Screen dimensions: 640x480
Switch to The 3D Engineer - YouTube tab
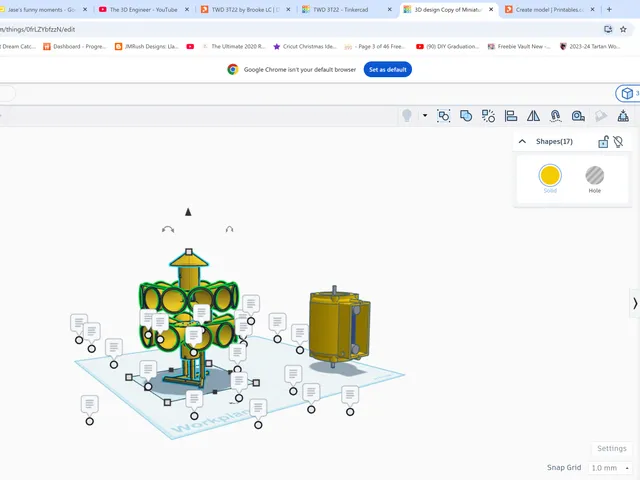tap(144, 9)
